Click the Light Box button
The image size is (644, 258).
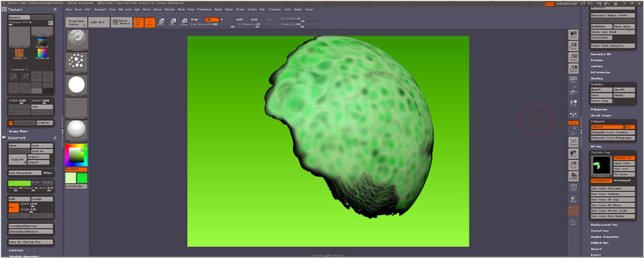(98, 22)
